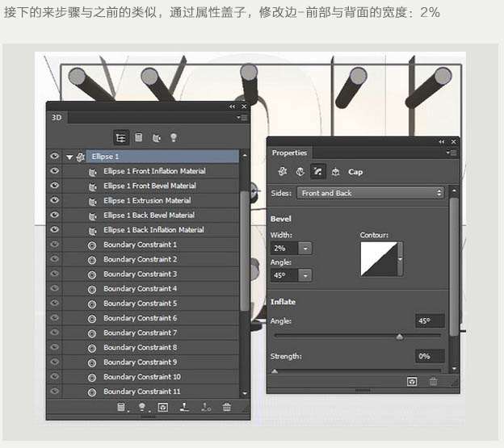Click the Bevel Angle 45° field
The height and width of the screenshot is (448, 504).
click(x=284, y=275)
